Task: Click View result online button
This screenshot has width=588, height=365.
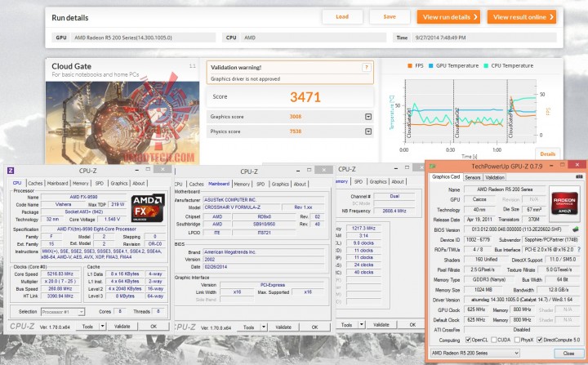Action: pyautogui.click(x=522, y=17)
